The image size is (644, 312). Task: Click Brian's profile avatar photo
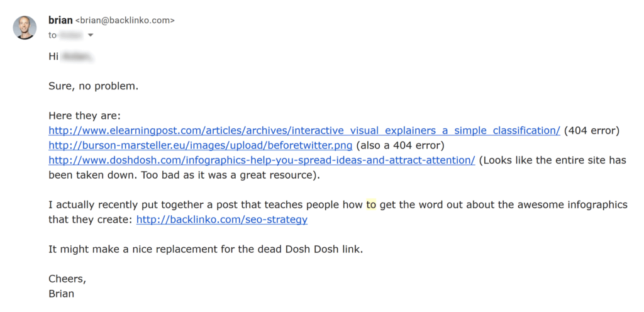click(25, 28)
